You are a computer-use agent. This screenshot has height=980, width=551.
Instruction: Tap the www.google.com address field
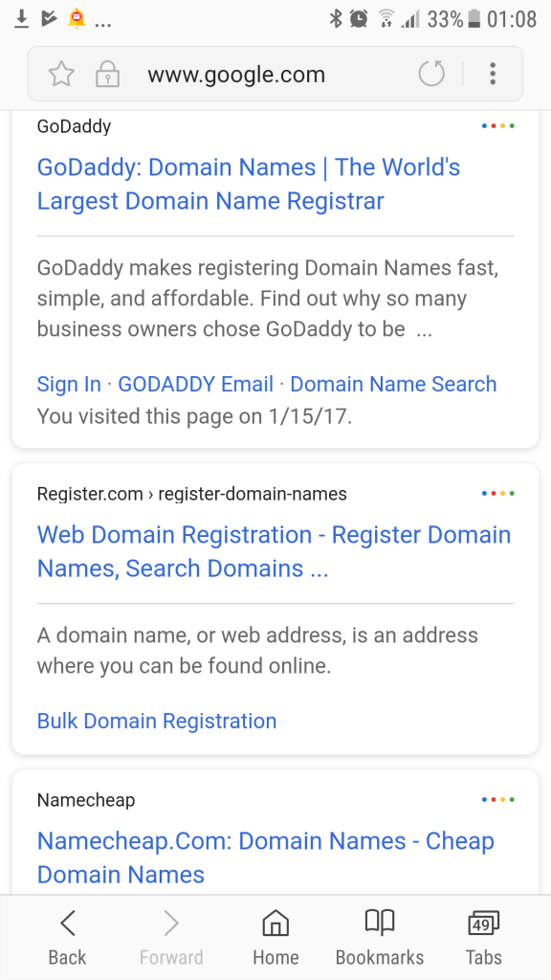[x=236, y=75]
